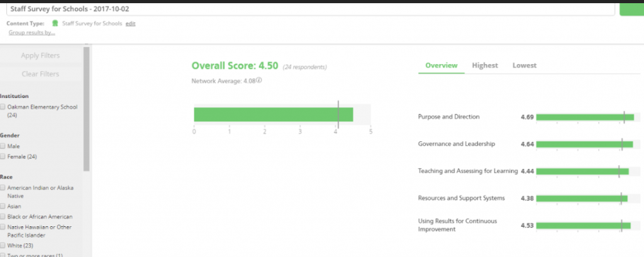This screenshot has height=257, width=644.
Task: Toggle the Male gender checkbox
Action: (x=3, y=146)
